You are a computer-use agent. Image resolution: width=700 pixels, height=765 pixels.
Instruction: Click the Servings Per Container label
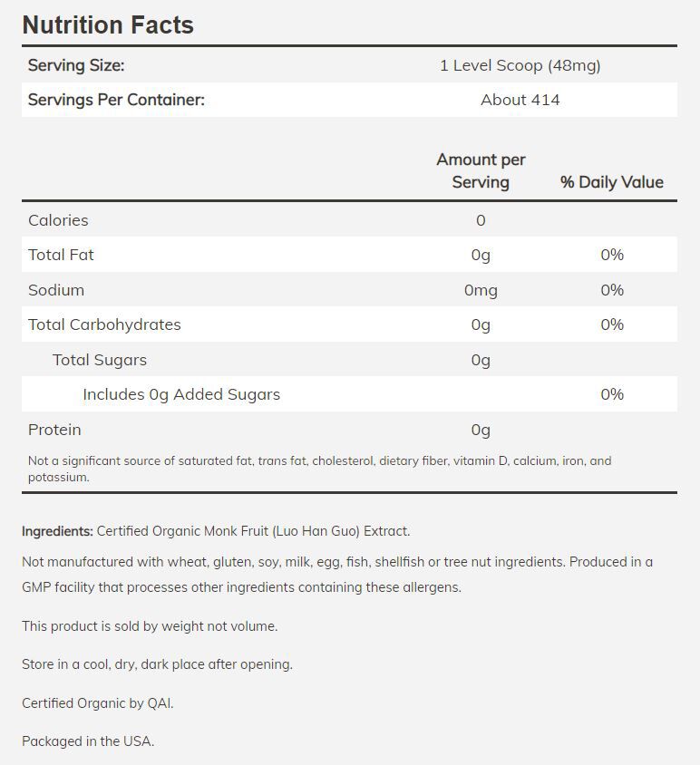point(116,100)
